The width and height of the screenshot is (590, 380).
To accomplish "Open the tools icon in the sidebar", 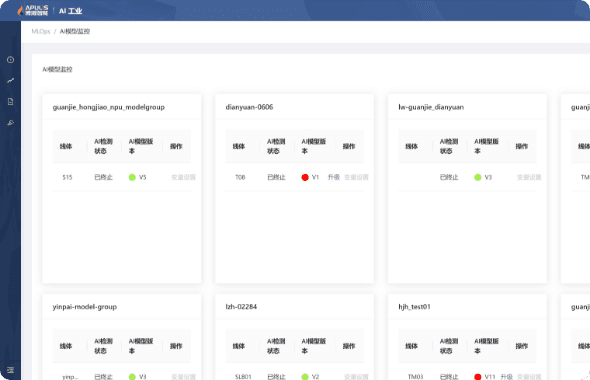I will coord(11,123).
